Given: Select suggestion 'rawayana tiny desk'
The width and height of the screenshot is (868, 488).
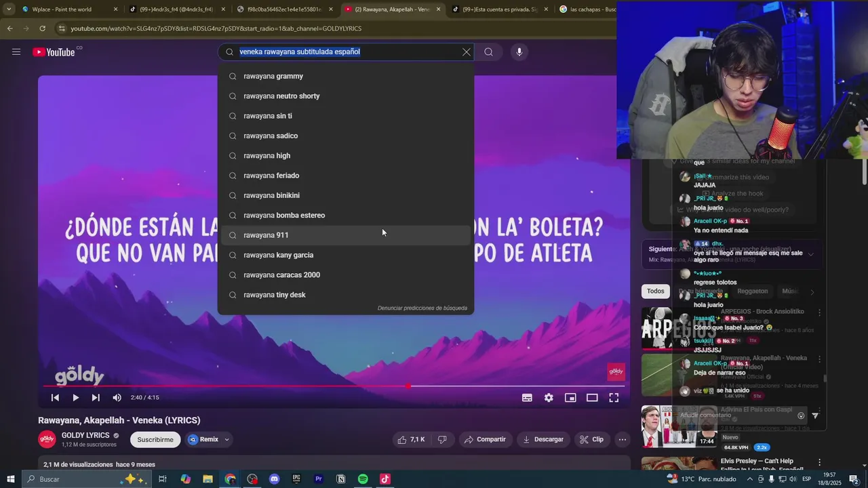Looking at the screenshot, I should point(346,295).
